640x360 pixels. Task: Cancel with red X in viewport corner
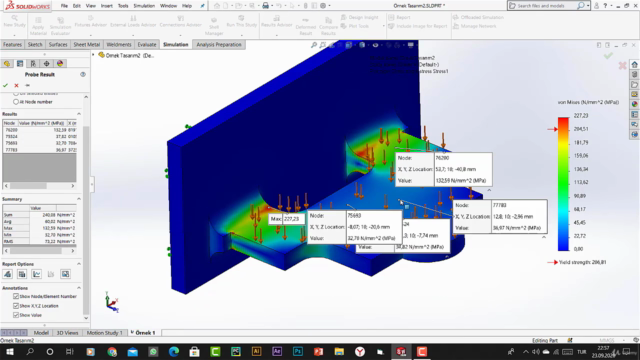click(x=622, y=65)
